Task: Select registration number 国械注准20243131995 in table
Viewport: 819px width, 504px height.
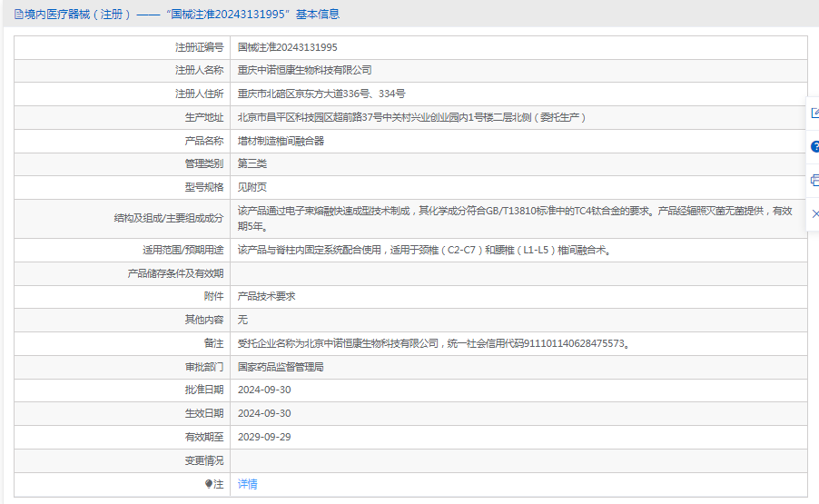Action: [287, 47]
